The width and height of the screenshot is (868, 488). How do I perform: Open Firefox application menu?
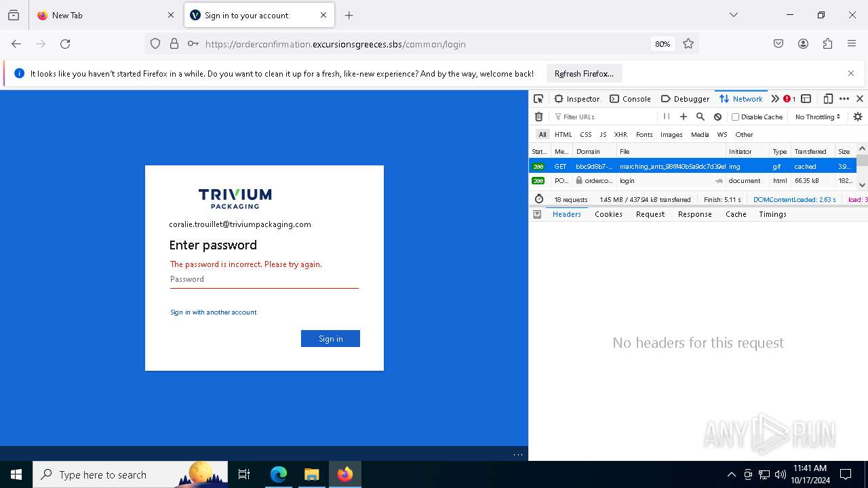tap(852, 44)
